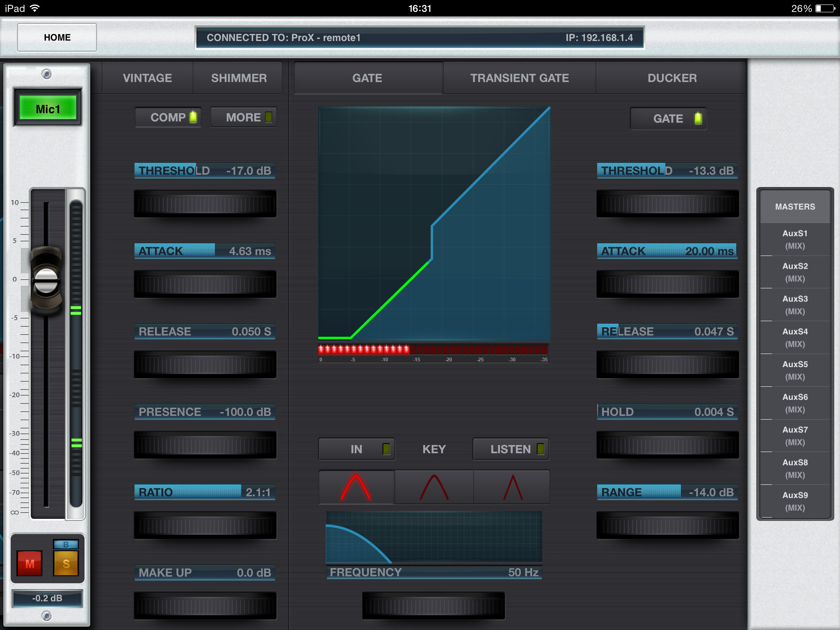Switch to TRANSIENT GATE tab

519,78
